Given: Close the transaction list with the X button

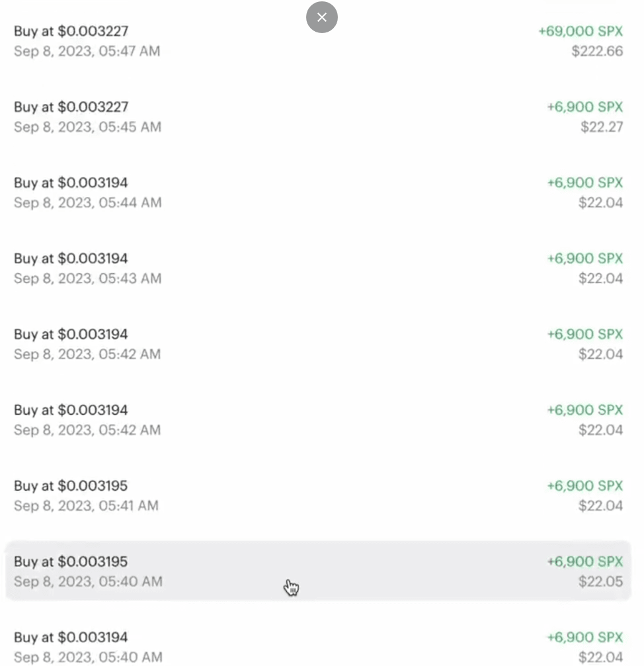Looking at the screenshot, I should tap(322, 17).
